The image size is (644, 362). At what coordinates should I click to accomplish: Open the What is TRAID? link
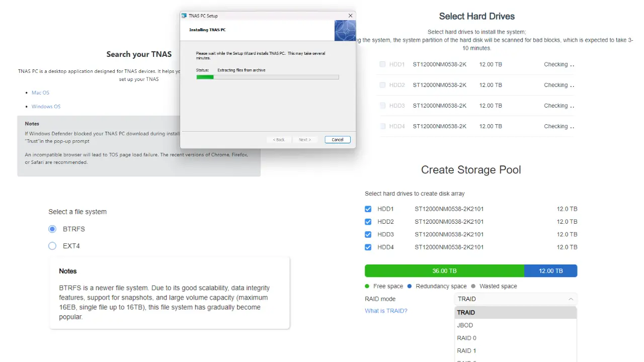coord(386,311)
